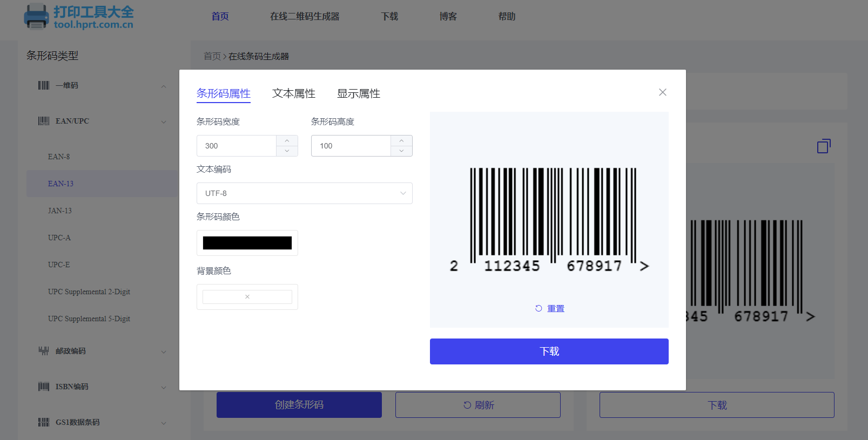The height and width of the screenshot is (440, 868).
Task: Expand the ISBN编码 category
Action: (x=164, y=387)
